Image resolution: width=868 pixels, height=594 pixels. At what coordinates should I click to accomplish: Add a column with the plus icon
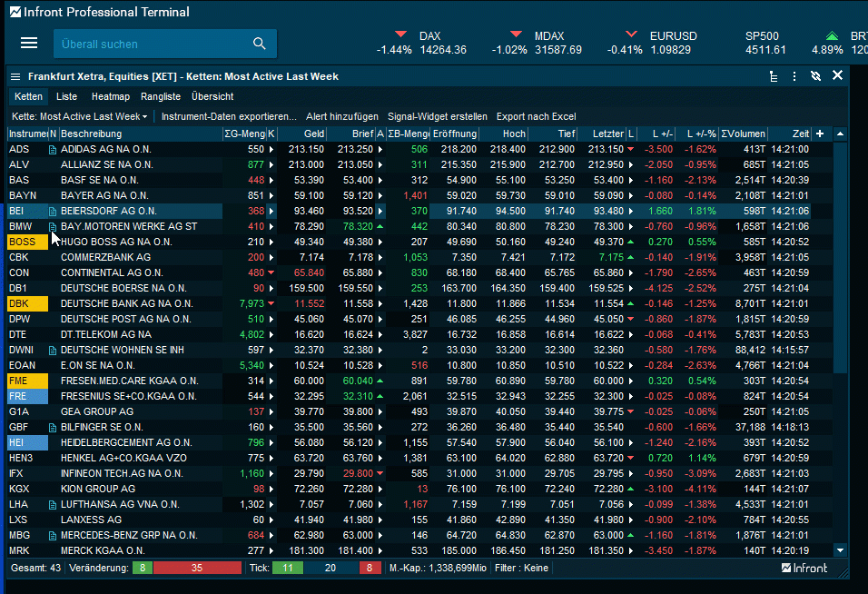coord(820,134)
